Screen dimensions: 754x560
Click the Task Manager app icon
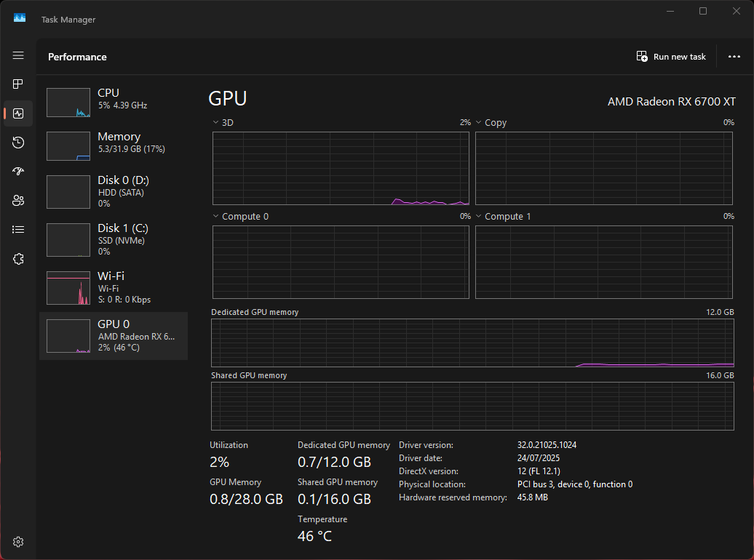click(19, 18)
